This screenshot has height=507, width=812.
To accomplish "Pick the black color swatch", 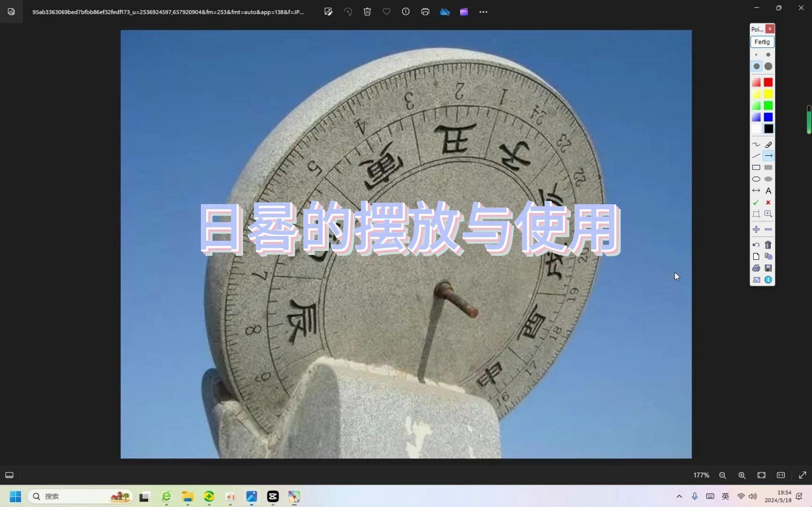I will (768, 129).
